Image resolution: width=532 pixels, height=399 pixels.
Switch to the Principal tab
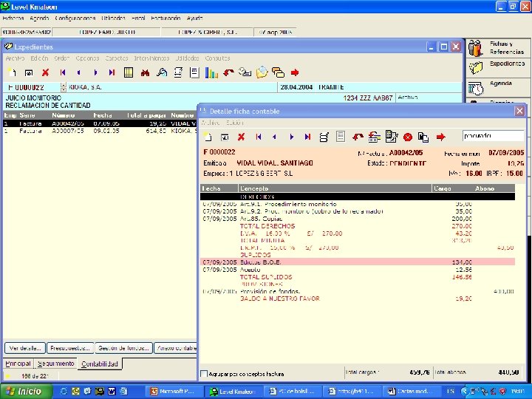18,364
